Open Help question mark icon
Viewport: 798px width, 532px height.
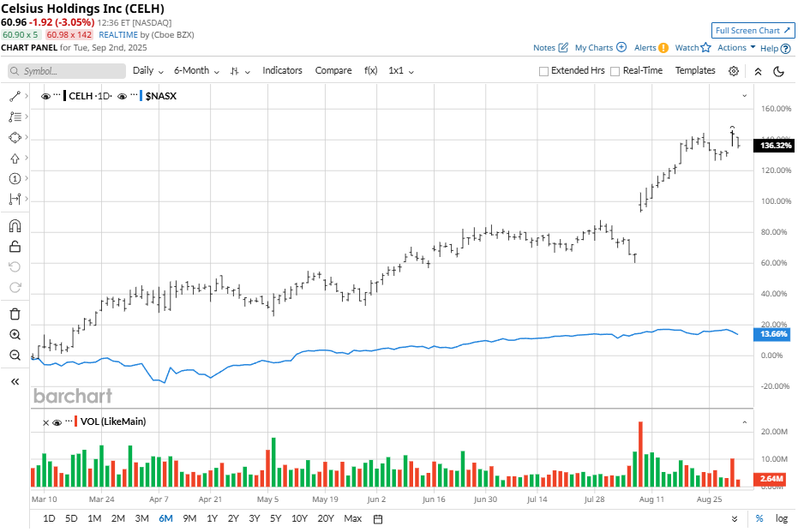786,48
